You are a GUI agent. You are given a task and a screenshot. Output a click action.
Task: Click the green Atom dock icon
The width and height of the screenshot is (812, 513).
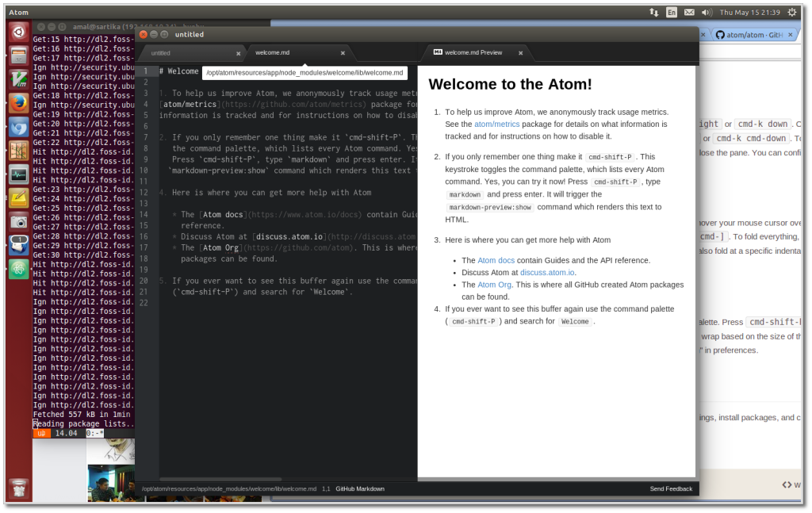point(19,269)
